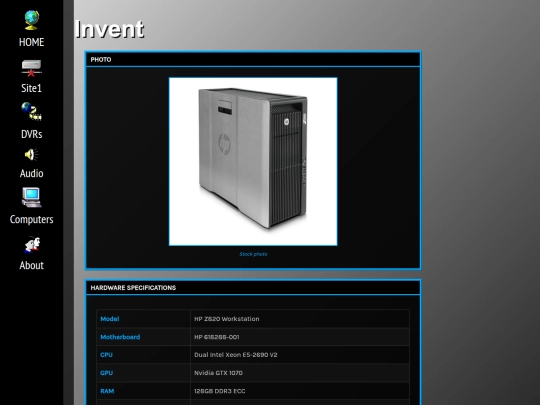Select Computers menu label

coord(31,219)
